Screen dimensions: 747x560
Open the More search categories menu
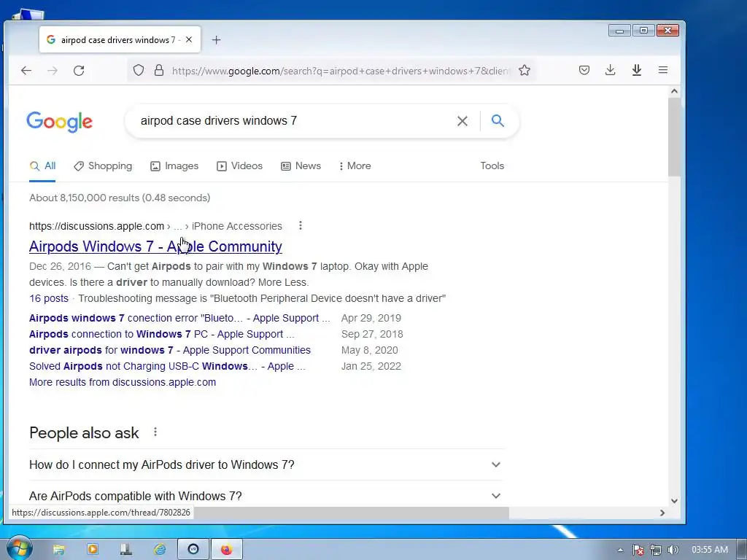[355, 166]
